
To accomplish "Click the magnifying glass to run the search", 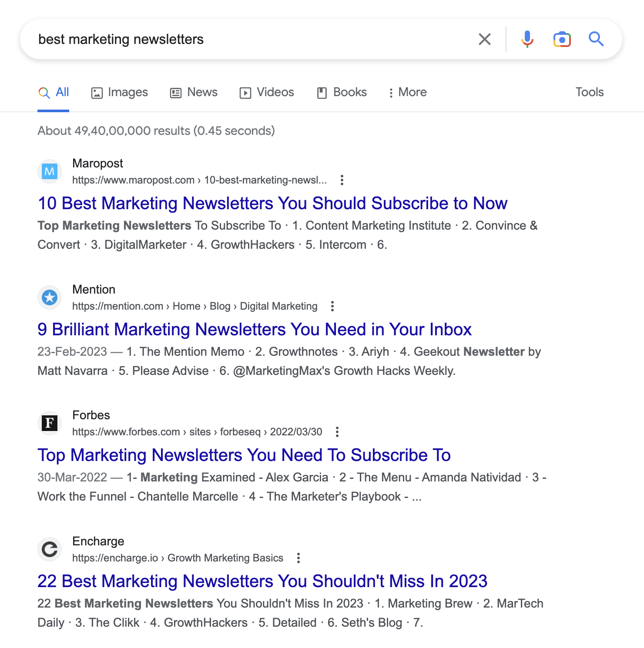I will (597, 39).
